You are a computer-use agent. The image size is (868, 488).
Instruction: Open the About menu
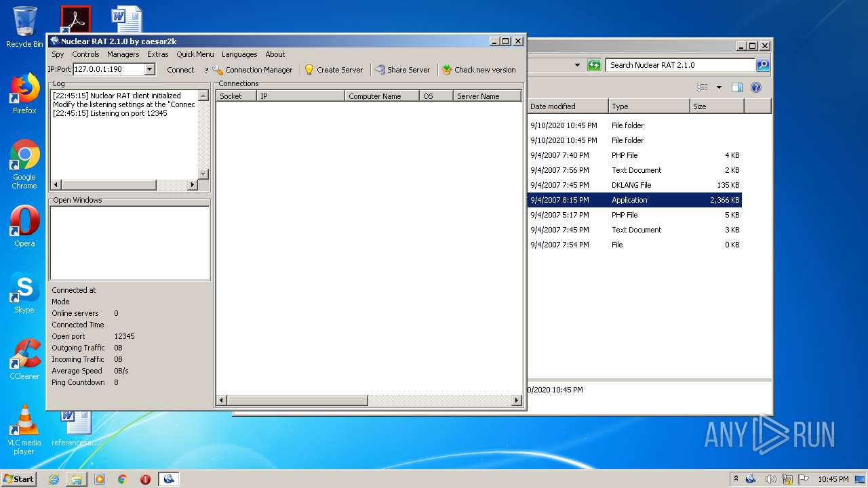click(x=275, y=54)
